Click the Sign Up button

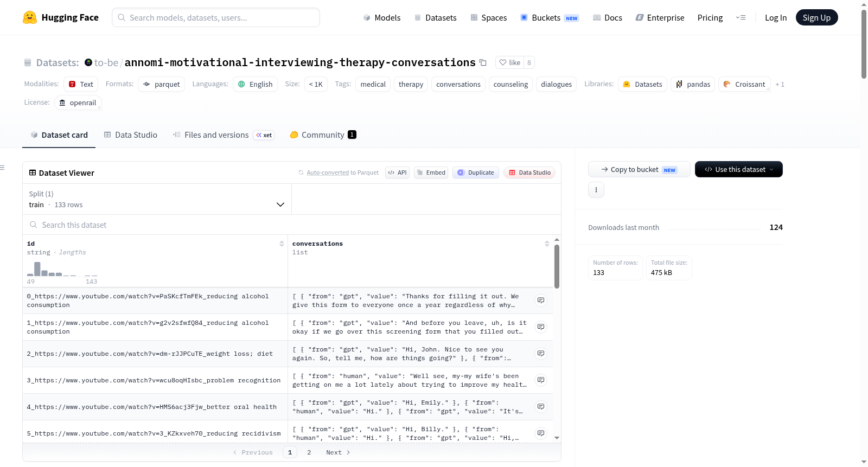816,17
